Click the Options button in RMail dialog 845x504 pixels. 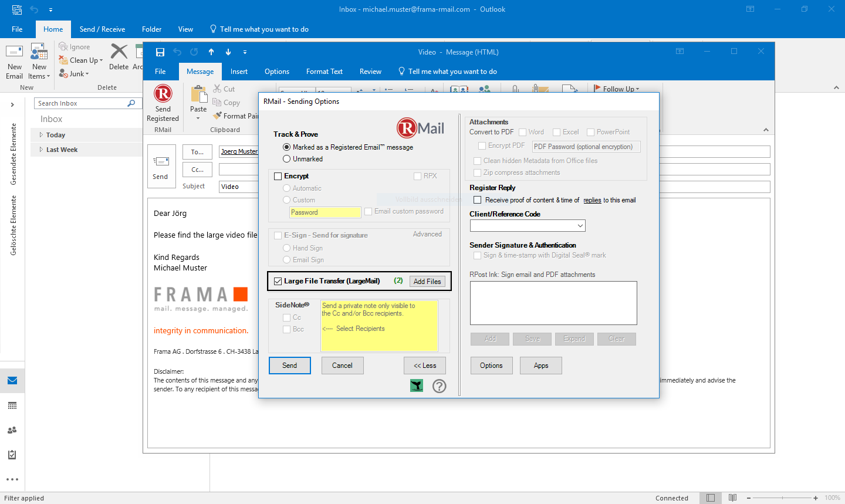pyautogui.click(x=491, y=366)
